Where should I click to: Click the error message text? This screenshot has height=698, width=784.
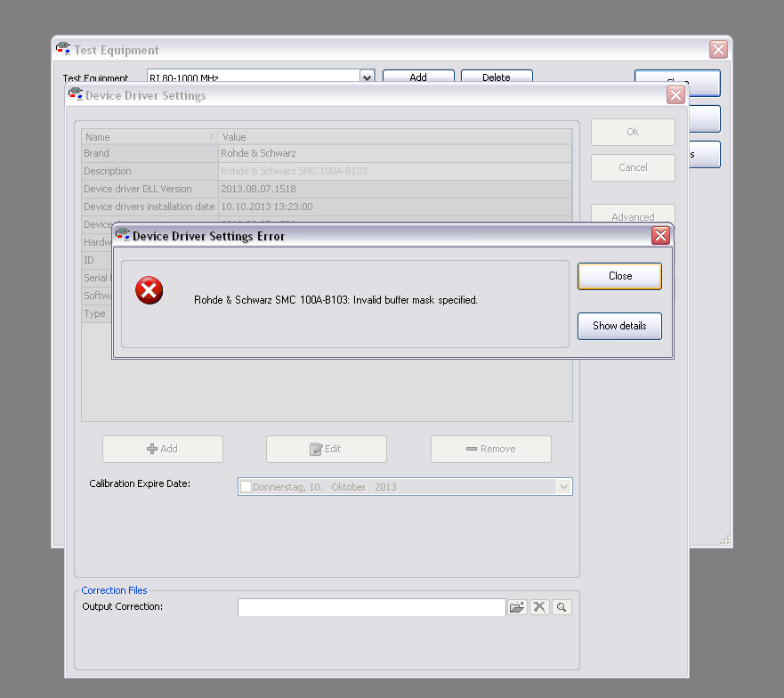[335, 300]
